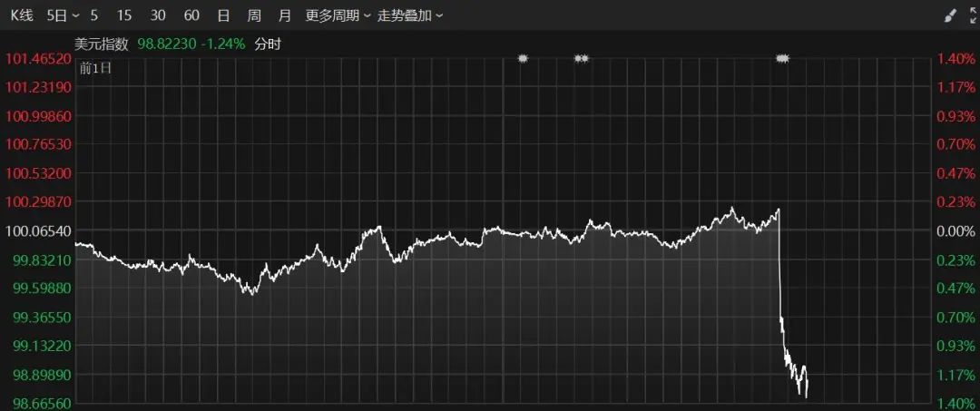This screenshot has width=980, height=411.
Task: Select the 5 minute period
Action: (x=94, y=15)
